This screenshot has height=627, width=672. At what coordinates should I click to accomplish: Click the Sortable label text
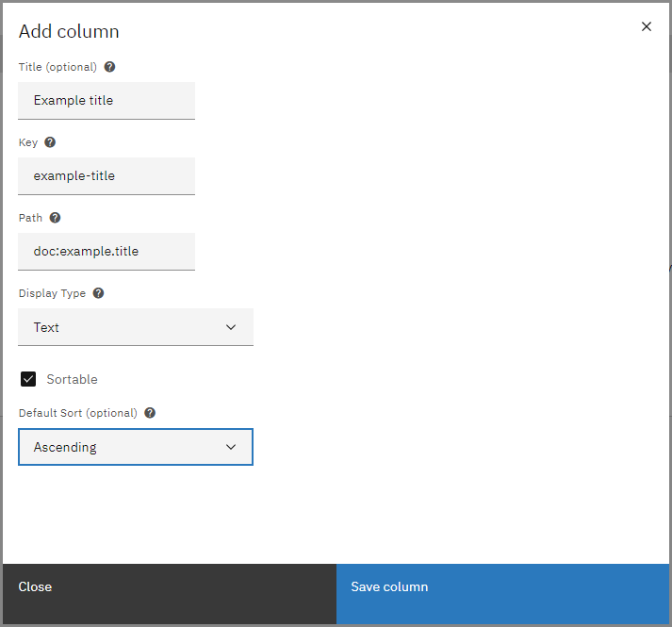pos(72,379)
